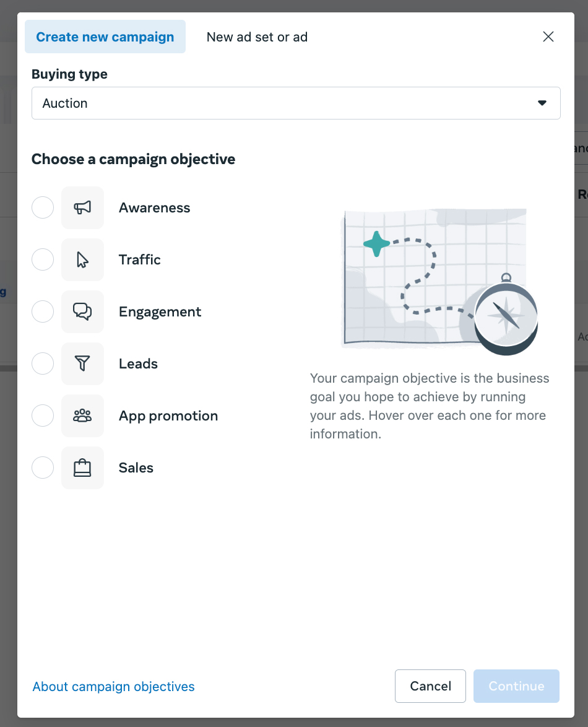588x727 pixels.
Task: Open the Buying type Auction dropdown
Action: click(285, 103)
